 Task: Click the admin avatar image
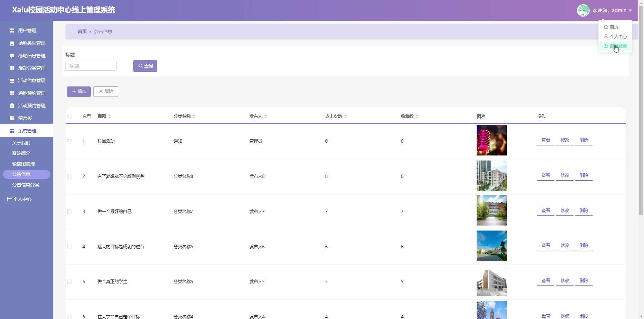coord(583,10)
